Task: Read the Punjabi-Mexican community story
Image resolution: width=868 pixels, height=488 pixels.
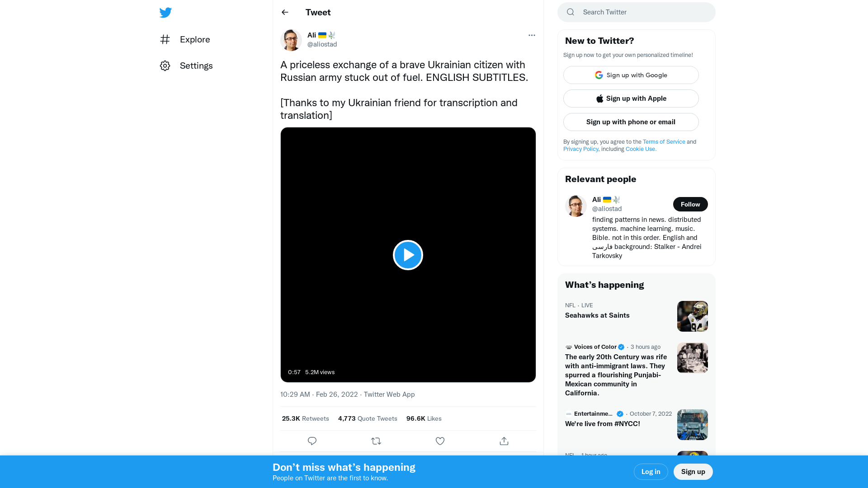Action: pyautogui.click(x=616, y=375)
